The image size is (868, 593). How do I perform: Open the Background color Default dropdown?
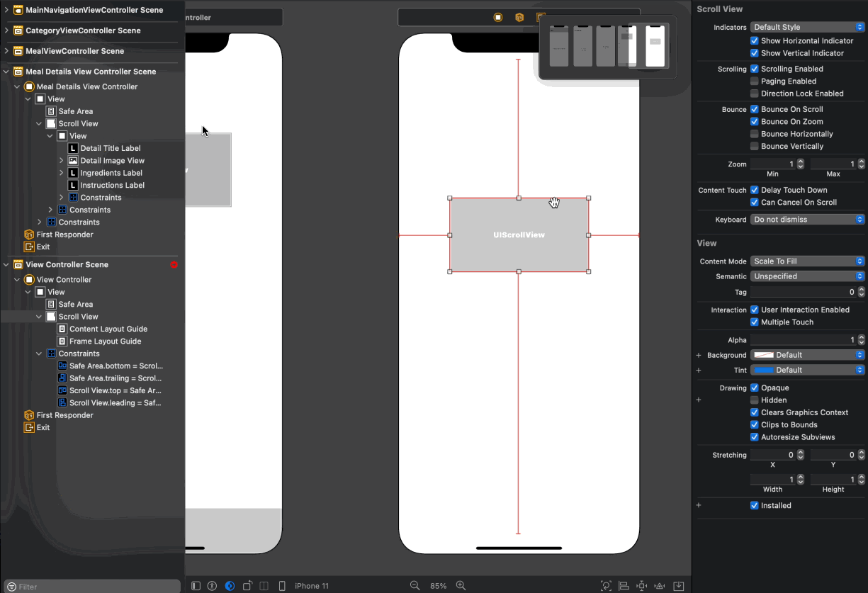(807, 355)
